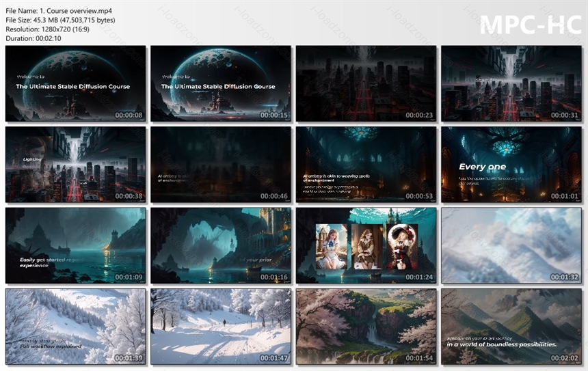Image resolution: width=588 pixels, height=371 pixels.
Task: Click the cave castle thumbnail at 00:01:16
Action: 221,245
